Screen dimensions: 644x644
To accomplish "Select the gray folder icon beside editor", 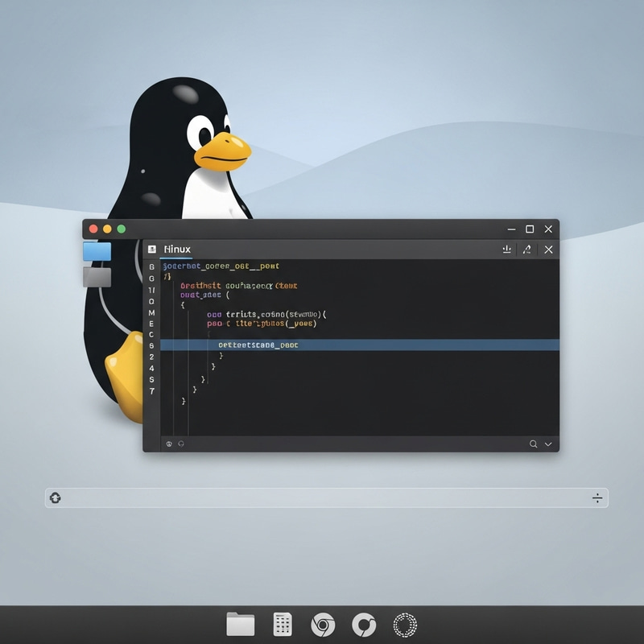I will tap(97, 277).
